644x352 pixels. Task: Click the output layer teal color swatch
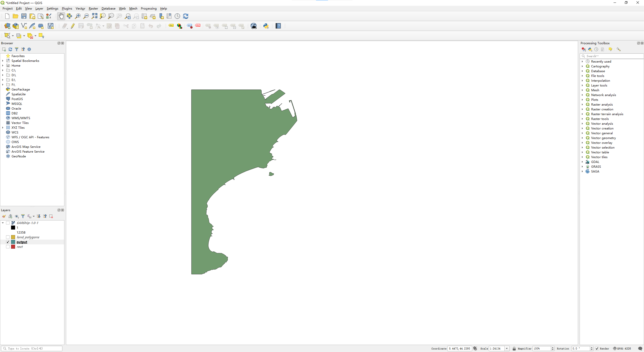pos(13,242)
